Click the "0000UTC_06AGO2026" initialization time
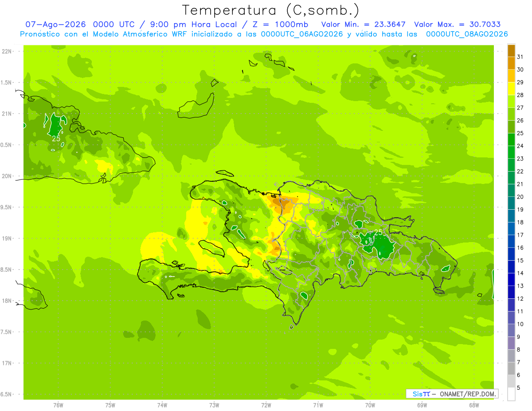Viewport: 532px width, 411px height. click(x=302, y=34)
